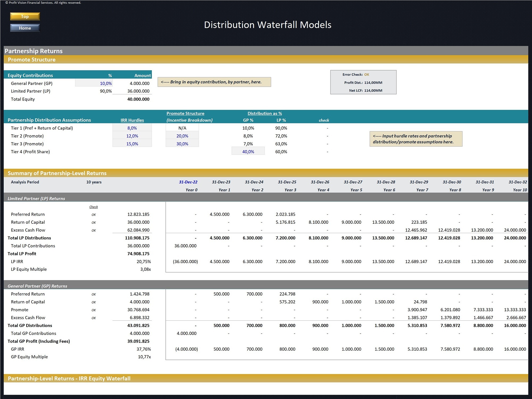Click the LP amount 36.000.000 in Equity Contributions

click(x=138, y=91)
